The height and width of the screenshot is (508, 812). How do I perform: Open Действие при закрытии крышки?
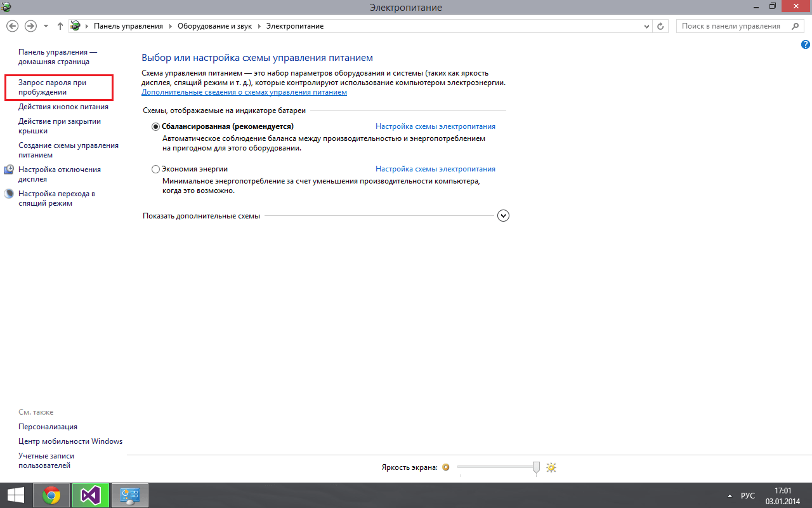pyautogui.click(x=60, y=126)
